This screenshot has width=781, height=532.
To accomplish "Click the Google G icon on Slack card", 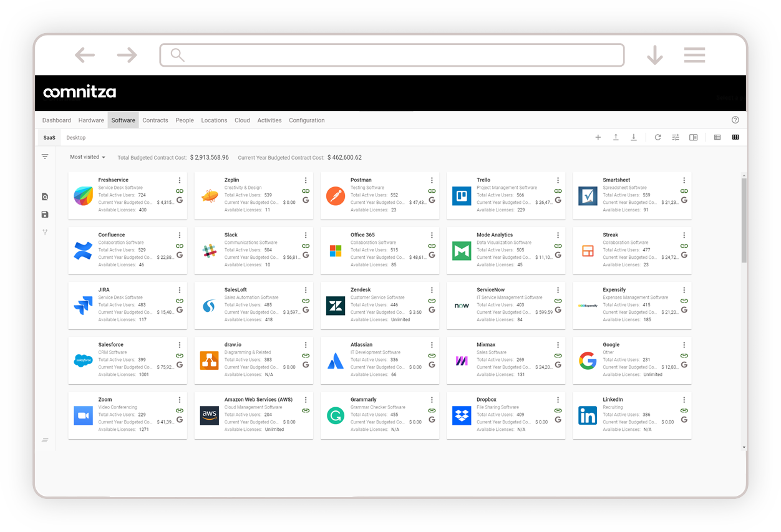I will [306, 255].
